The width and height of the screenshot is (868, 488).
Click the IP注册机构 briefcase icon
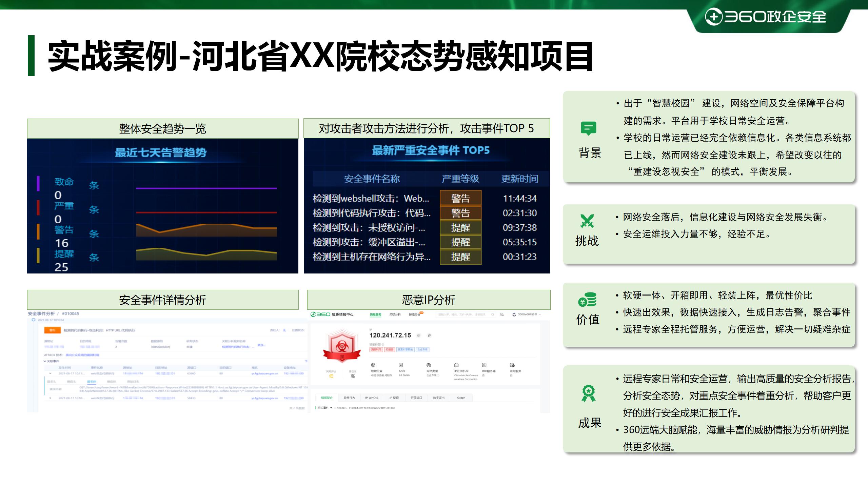456,365
